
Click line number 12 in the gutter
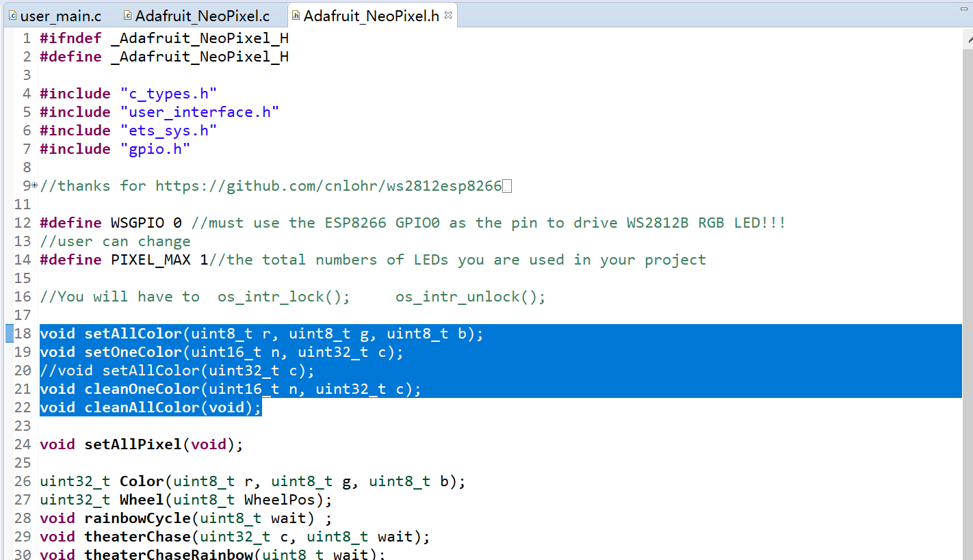coord(22,222)
